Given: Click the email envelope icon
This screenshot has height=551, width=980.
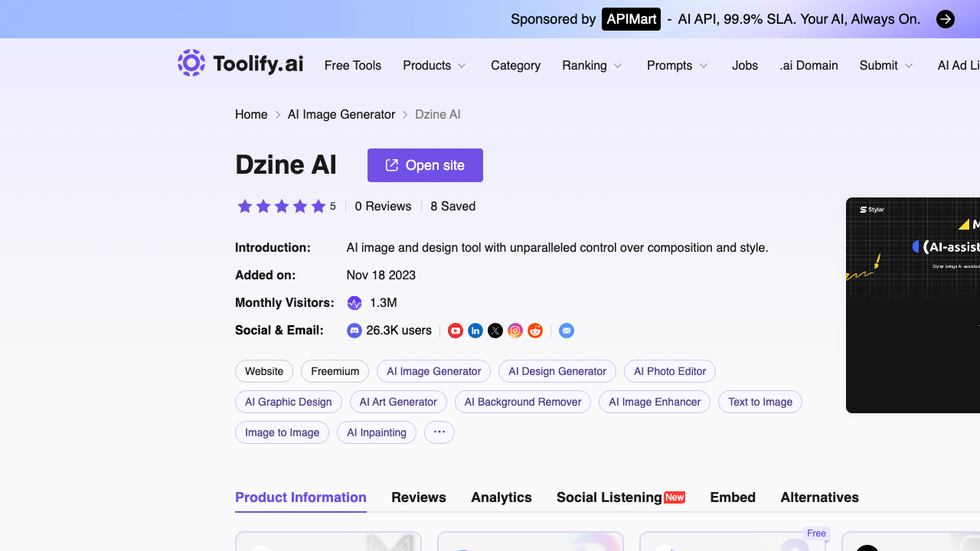Looking at the screenshot, I should (x=567, y=331).
